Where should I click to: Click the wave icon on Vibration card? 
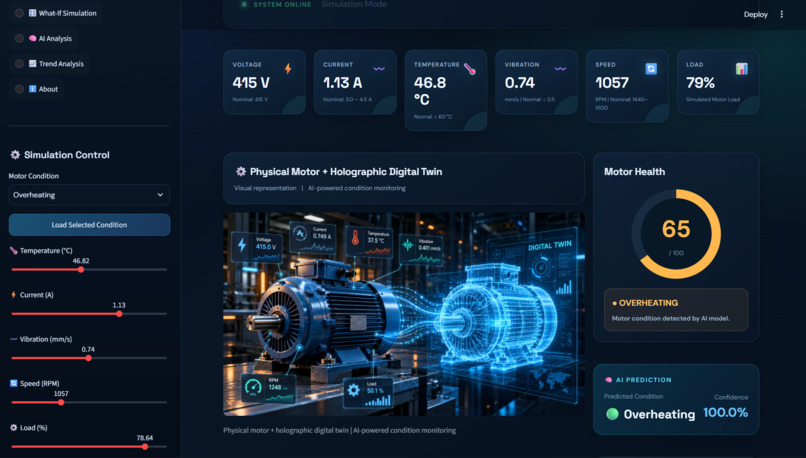[560, 68]
